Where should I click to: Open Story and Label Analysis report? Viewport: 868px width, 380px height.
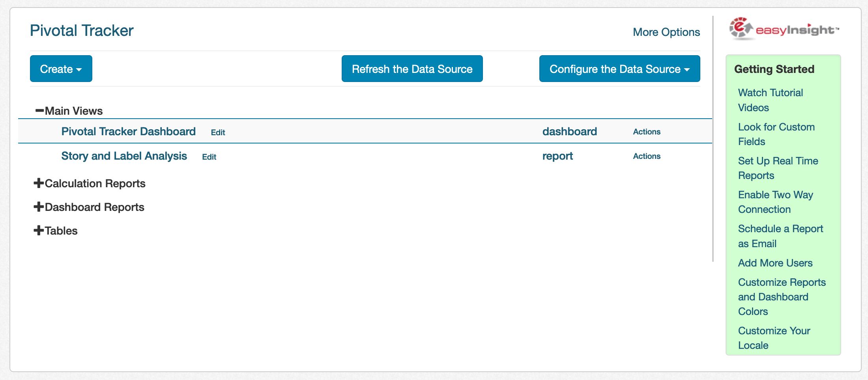pos(124,156)
